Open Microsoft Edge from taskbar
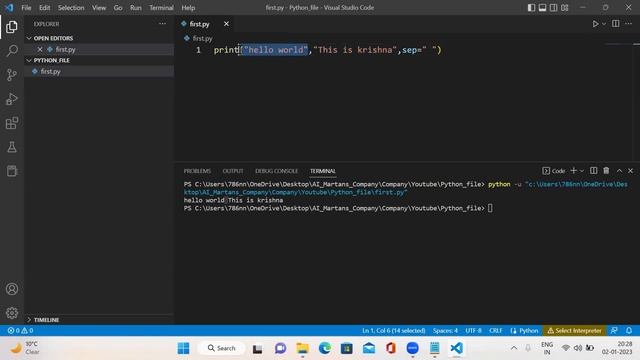 tap(325, 348)
